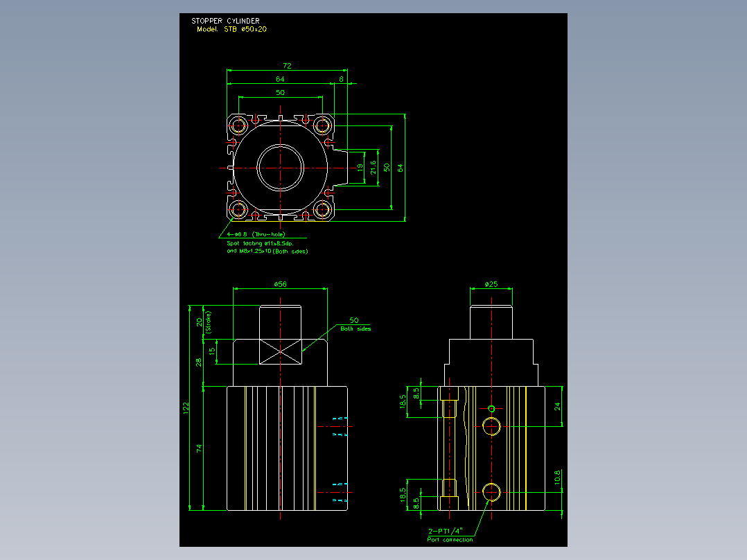This screenshot has width=747, height=560.
Task: Select the ø25 diameter dimension
Action: (491, 284)
